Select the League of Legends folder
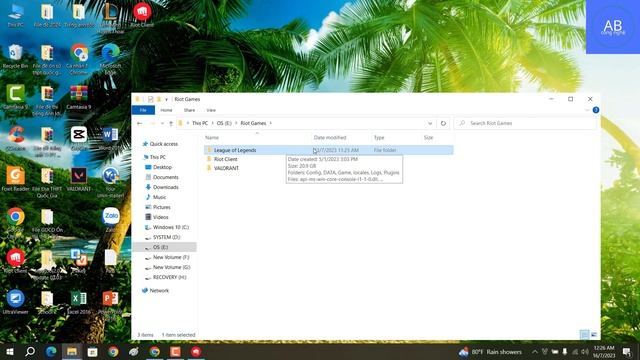This screenshot has width=640, height=360. coord(329,150)
